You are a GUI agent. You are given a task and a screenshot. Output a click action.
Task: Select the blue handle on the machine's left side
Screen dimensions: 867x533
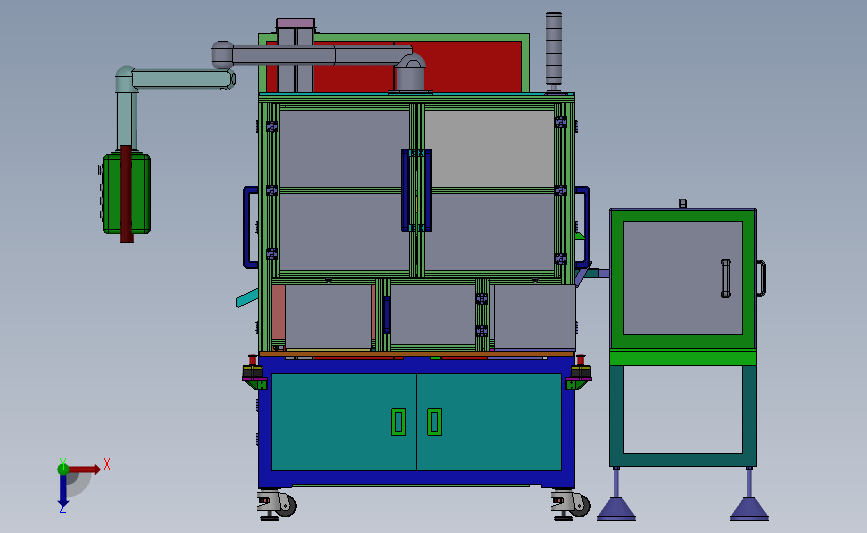click(x=250, y=227)
